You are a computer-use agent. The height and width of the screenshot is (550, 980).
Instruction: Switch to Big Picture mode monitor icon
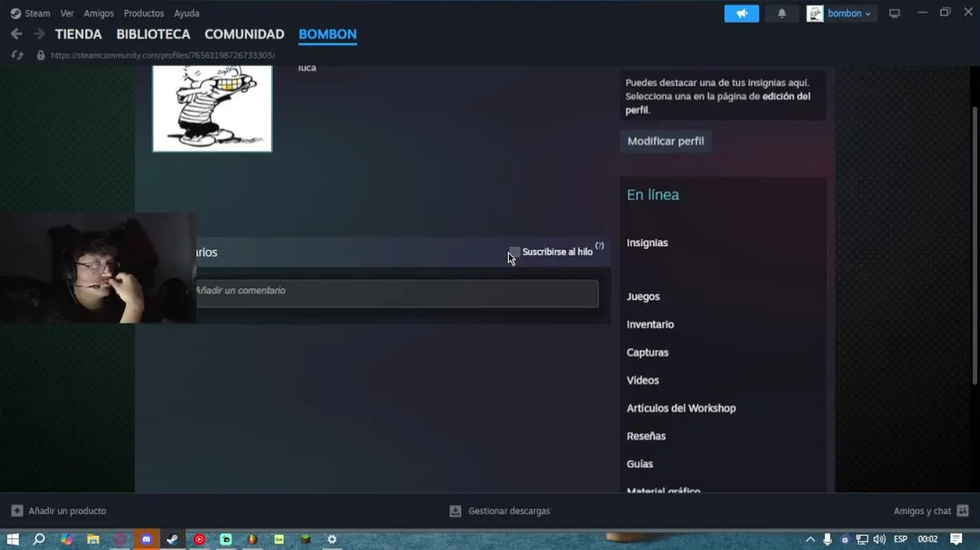pyautogui.click(x=895, y=13)
